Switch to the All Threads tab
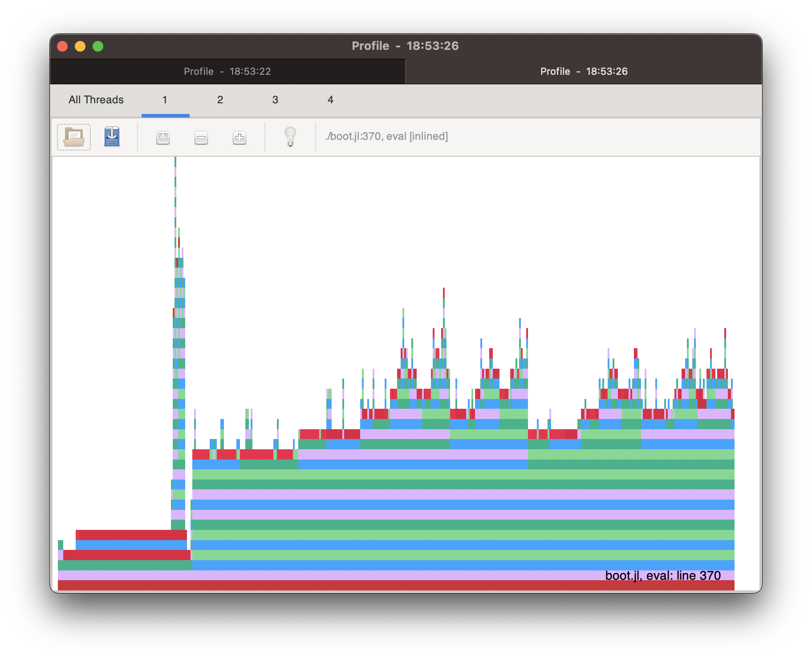Image resolution: width=812 pixels, height=659 pixels. pyautogui.click(x=96, y=100)
